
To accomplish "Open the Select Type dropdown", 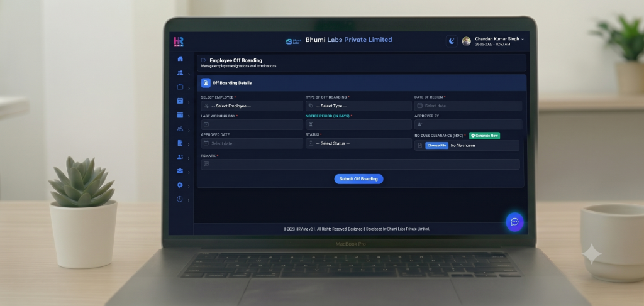I will tap(358, 106).
